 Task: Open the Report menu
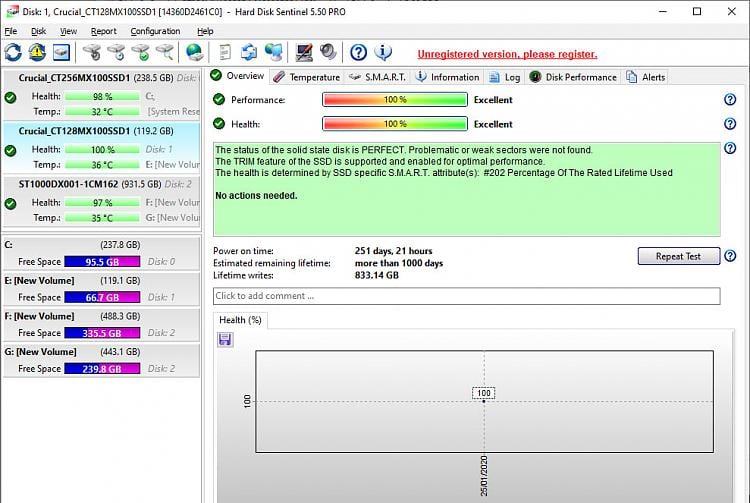click(x=103, y=31)
